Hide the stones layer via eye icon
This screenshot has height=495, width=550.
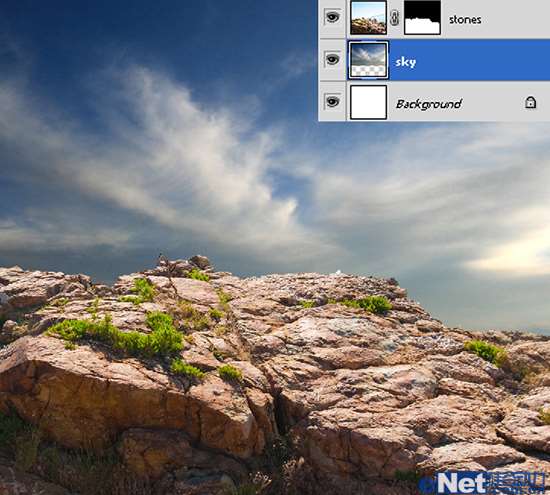pos(333,17)
